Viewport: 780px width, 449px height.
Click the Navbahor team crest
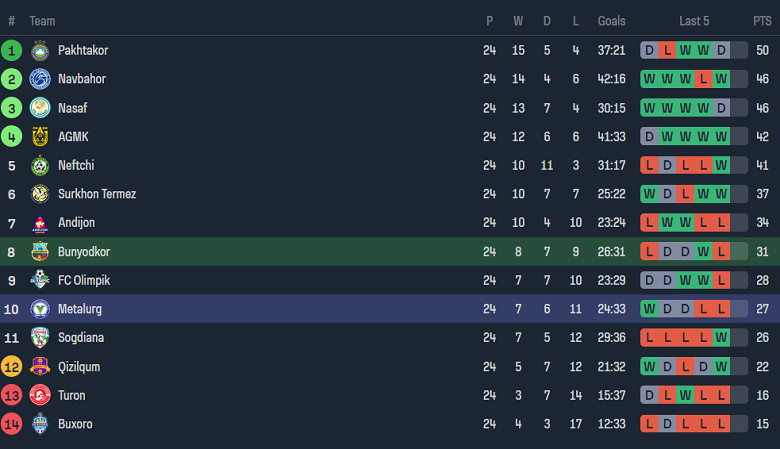[x=40, y=79]
